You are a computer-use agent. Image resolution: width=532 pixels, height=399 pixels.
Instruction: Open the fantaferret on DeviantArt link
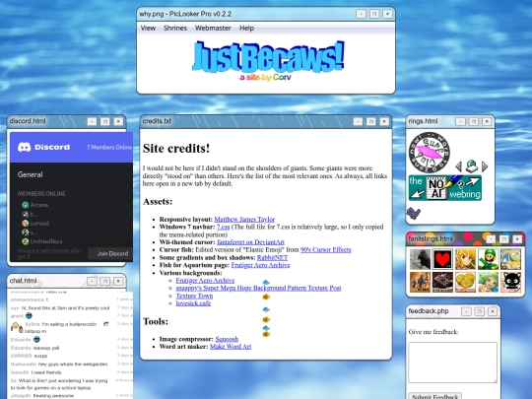tap(250, 242)
